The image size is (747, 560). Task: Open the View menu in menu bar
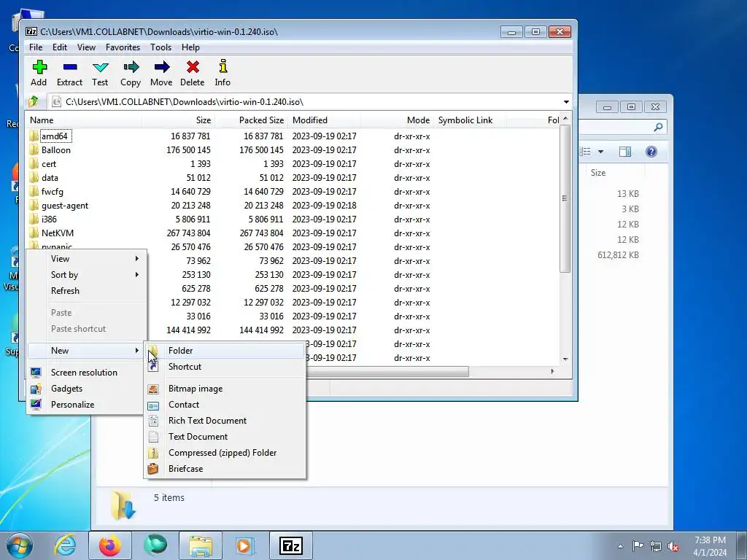coord(86,47)
